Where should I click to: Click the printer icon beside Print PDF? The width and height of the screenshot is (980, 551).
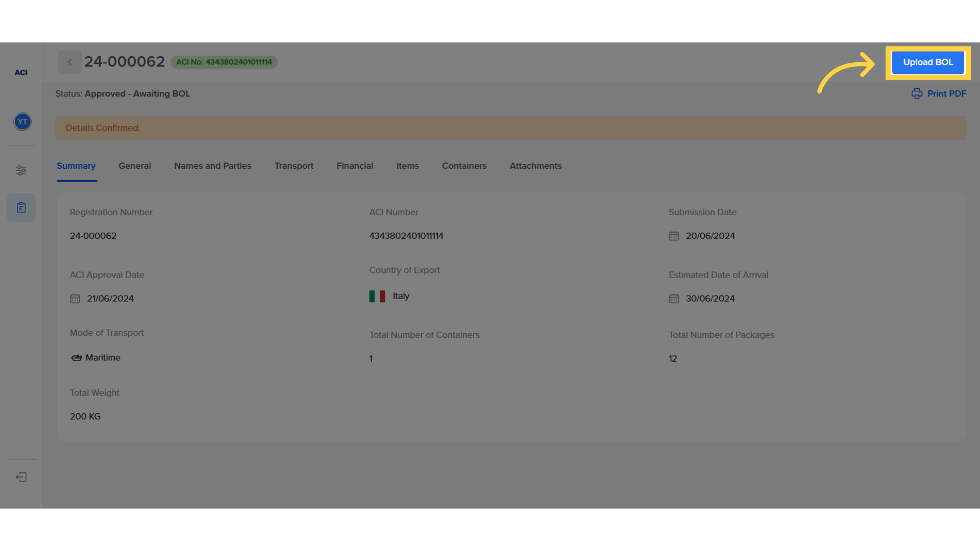[x=917, y=93]
